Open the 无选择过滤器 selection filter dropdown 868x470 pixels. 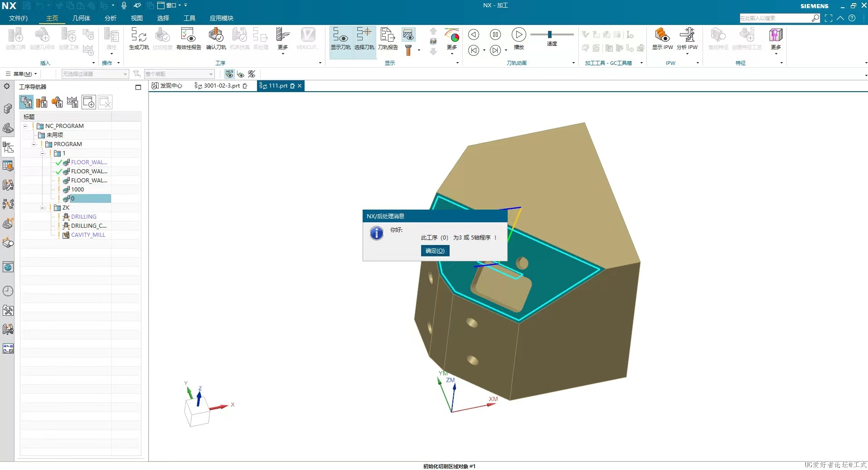(95, 74)
